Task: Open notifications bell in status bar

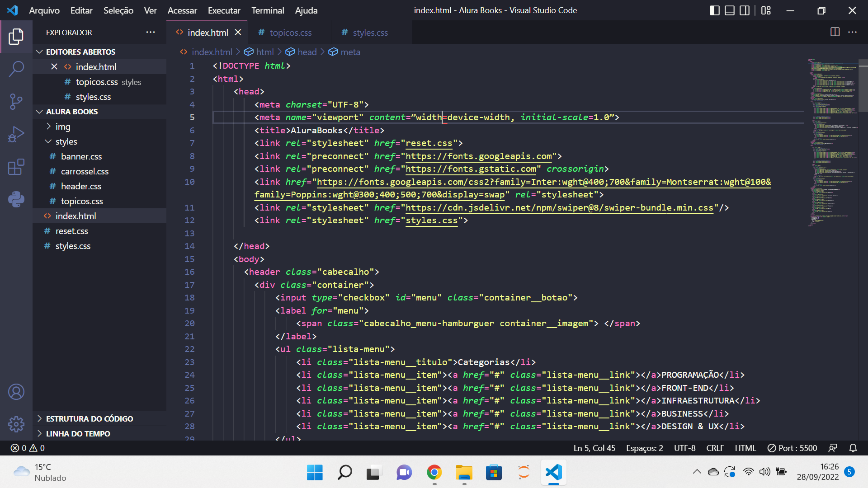Action: pyautogui.click(x=853, y=448)
